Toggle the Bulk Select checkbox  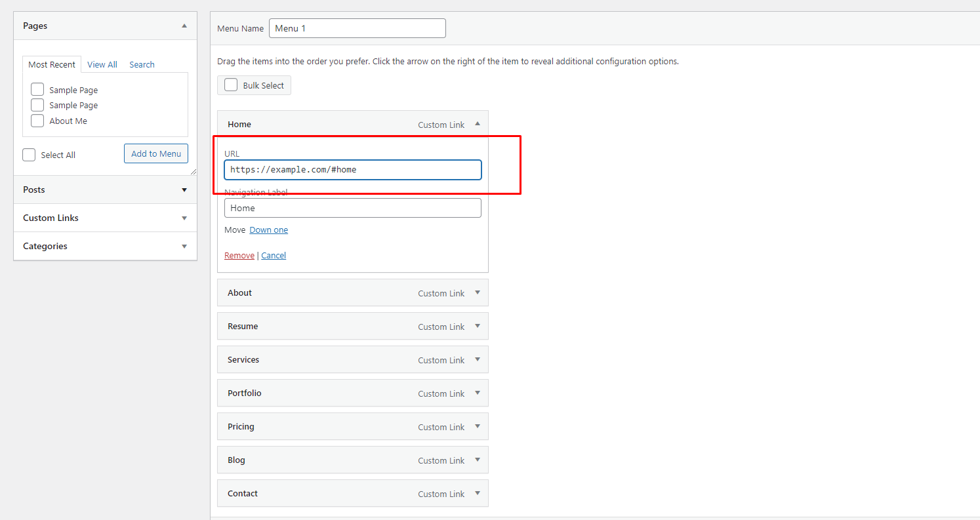tap(231, 85)
